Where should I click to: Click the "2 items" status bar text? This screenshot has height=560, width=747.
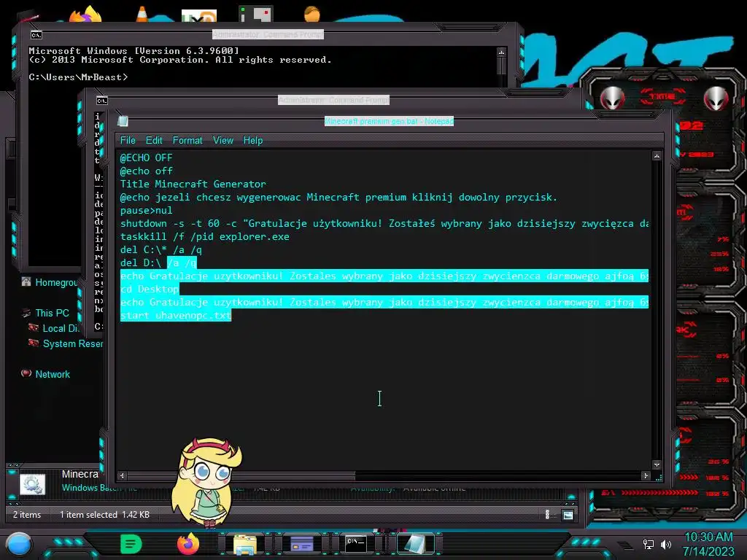point(27,515)
